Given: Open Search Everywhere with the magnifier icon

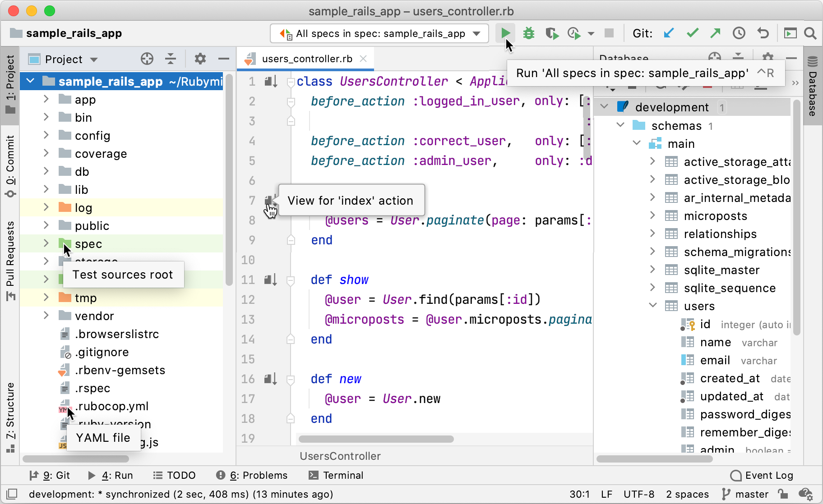Looking at the screenshot, I should click(x=811, y=33).
